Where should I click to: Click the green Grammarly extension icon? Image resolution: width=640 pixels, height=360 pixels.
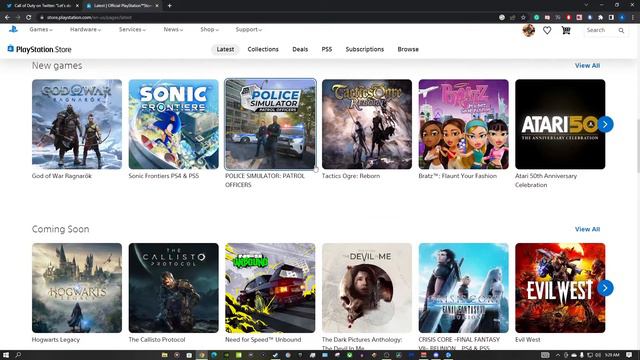coord(537,18)
